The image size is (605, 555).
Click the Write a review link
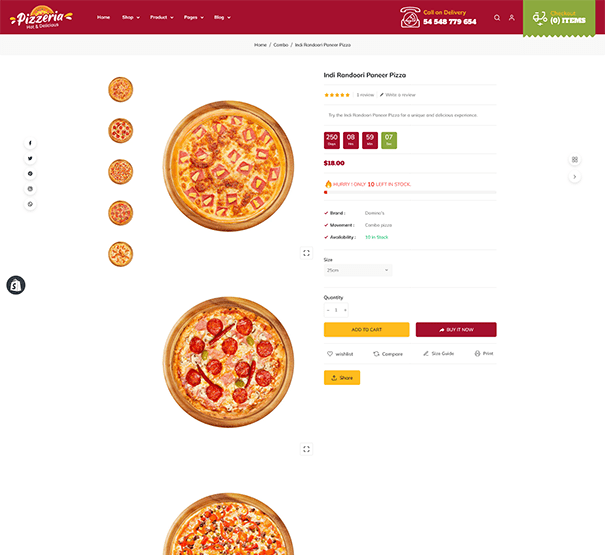point(399,95)
